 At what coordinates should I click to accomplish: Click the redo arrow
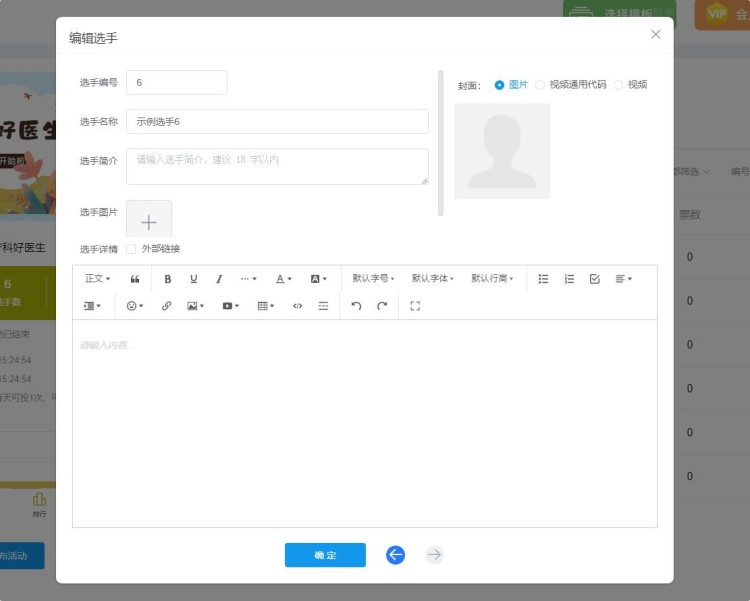coord(382,306)
